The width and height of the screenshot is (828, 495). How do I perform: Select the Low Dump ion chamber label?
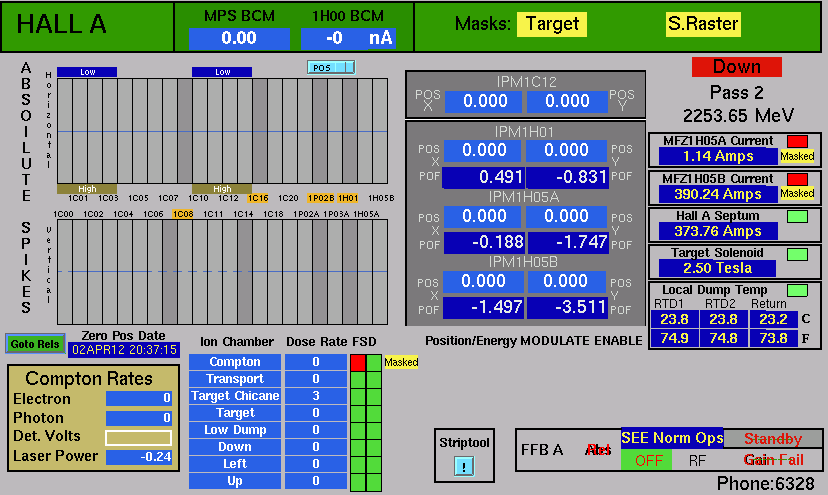coord(235,429)
